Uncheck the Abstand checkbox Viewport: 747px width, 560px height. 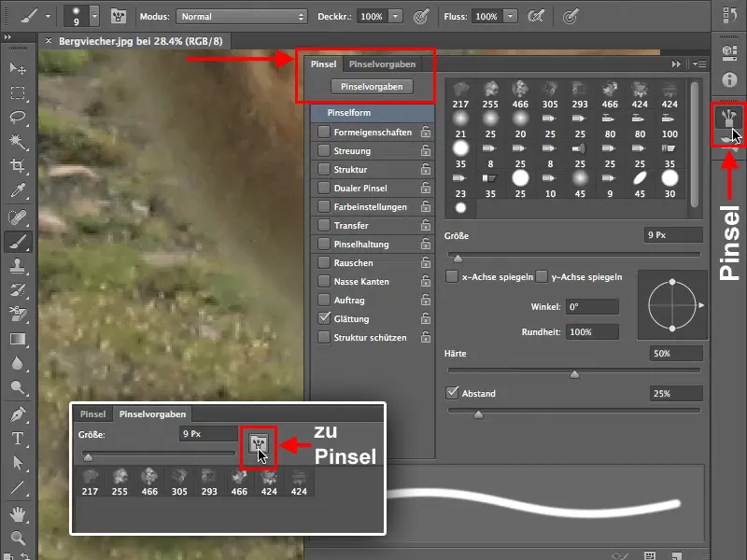[x=452, y=393]
